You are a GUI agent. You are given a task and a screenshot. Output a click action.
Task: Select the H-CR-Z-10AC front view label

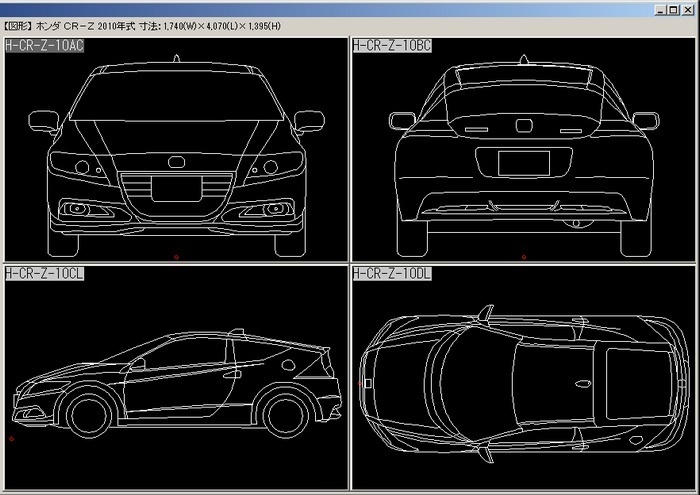pos(44,45)
